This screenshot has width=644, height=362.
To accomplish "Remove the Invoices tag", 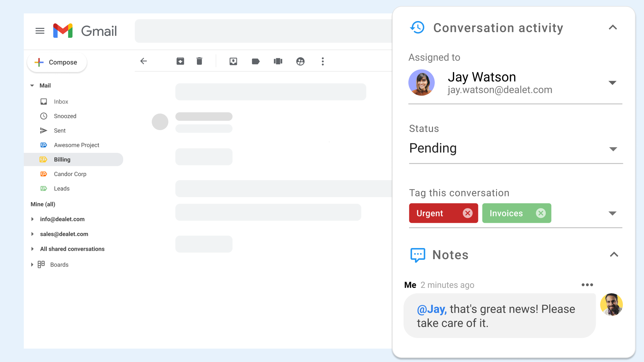I will 541,213.
